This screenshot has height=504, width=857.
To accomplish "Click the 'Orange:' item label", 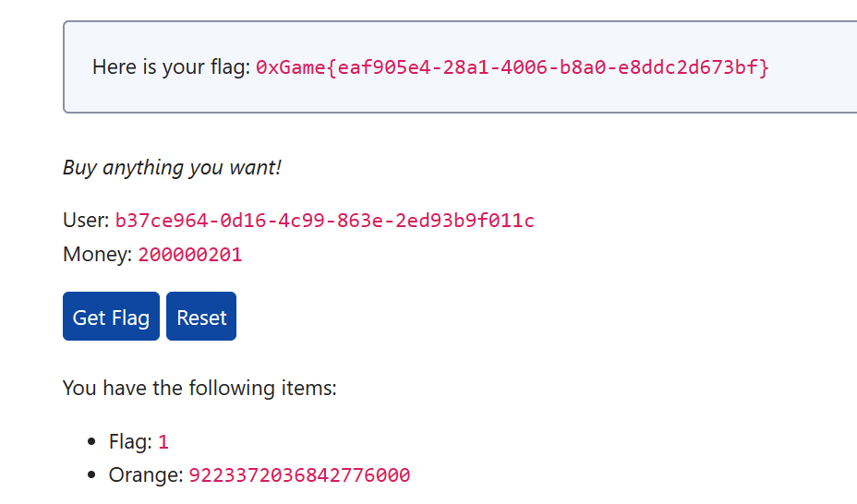I will (x=146, y=475).
